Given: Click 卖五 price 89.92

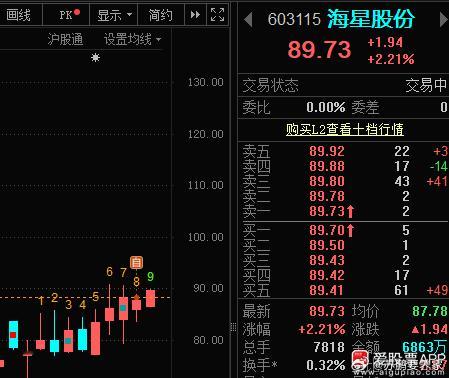Looking at the screenshot, I should (327, 151).
